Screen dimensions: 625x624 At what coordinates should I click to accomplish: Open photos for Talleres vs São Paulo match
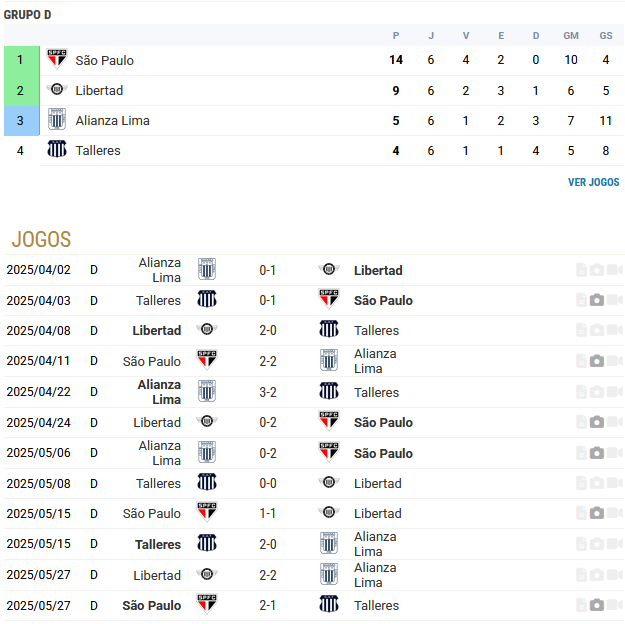597,300
